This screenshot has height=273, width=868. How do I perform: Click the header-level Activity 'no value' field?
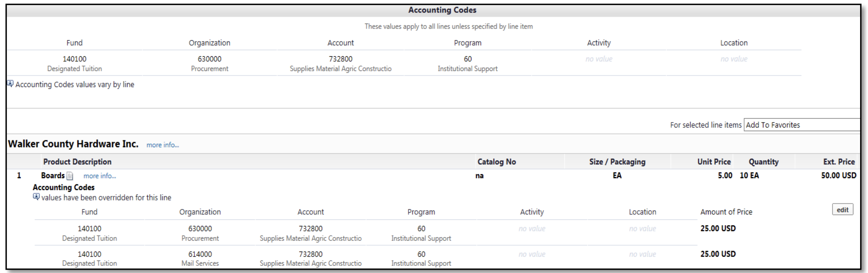pyautogui.click(x=599, y=59)
